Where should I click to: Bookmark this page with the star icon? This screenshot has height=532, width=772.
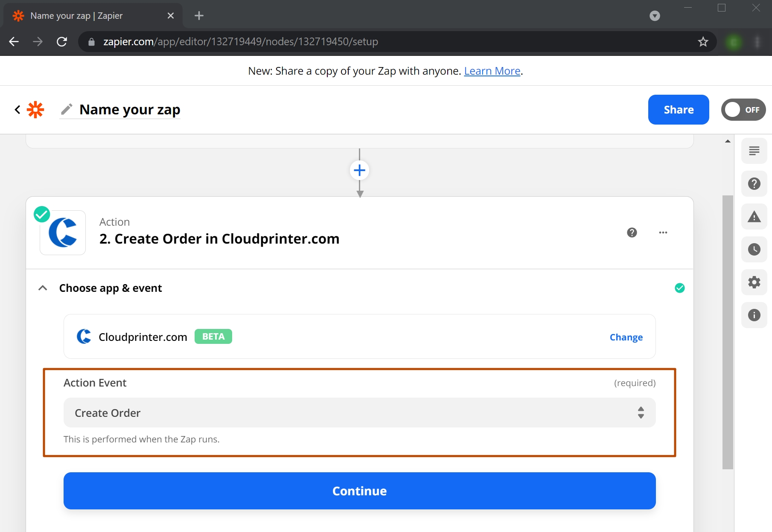coord(703,41)
